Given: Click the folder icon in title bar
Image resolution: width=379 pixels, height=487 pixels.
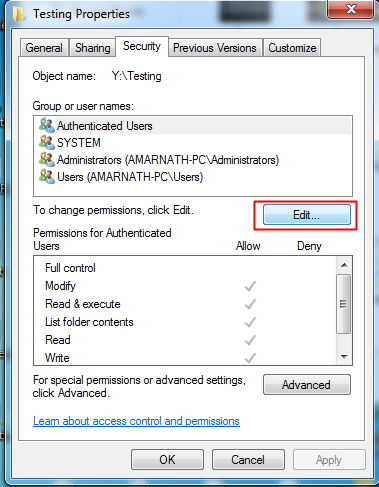Looking at the screenshot, I should point(19,14).
